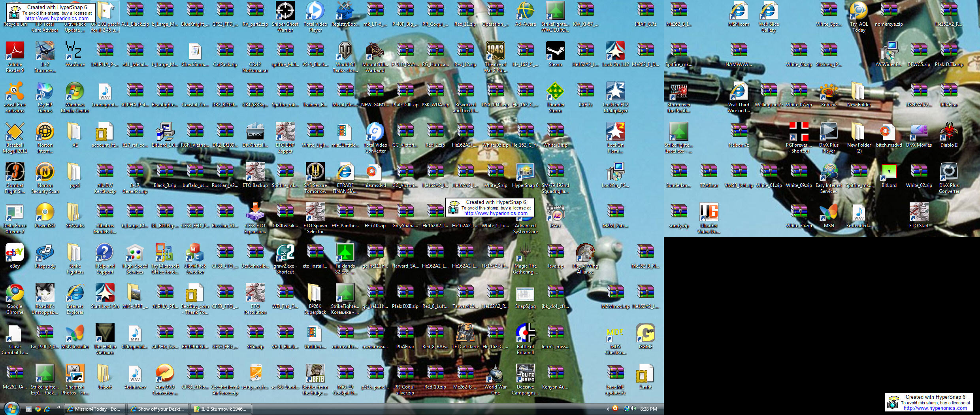Screen dimensions: 980x415
Task: Select the Easy Internet Services icon
Action: tap(829, 178)
